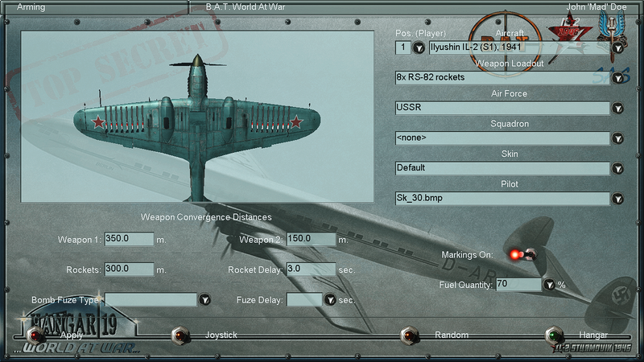
Task: Expand the Weapon Loadout dropdown arrow
Action: [x=617, y=78]
